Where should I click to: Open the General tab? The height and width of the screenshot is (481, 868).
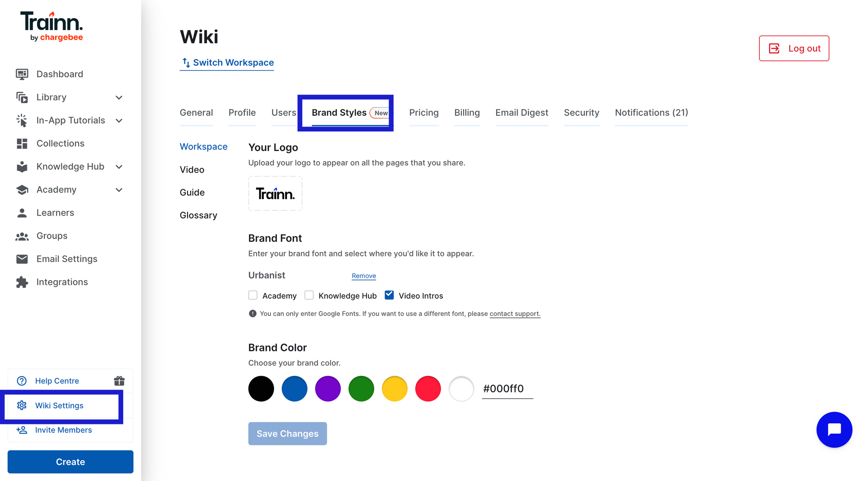pyautogui.click(x=196, y=113)
